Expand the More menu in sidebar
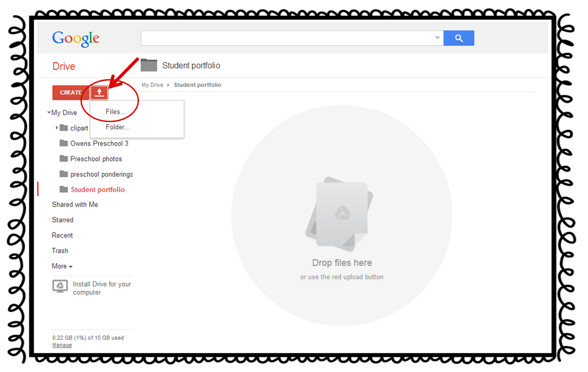Screen dimensions: 588x372 [62, 266]
